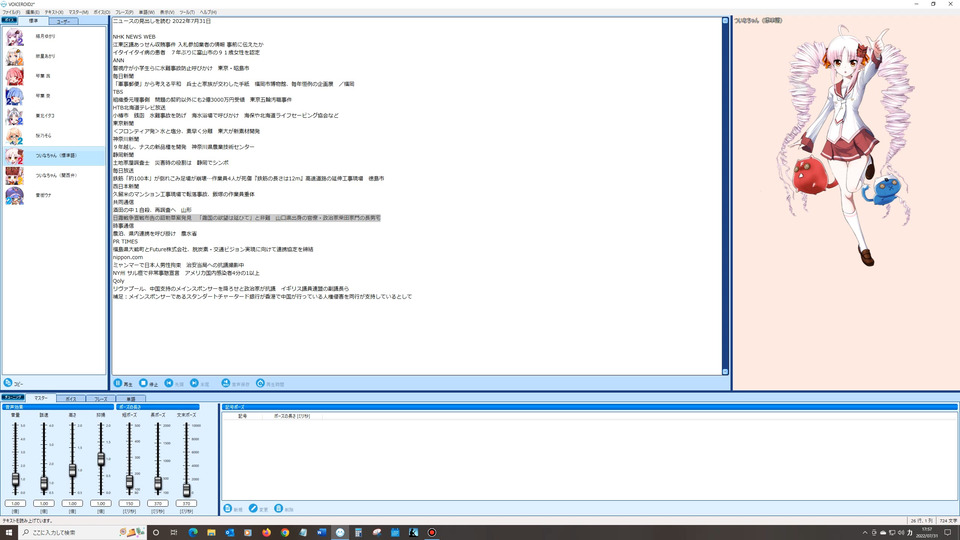The image size is (960, 540).
Task: Open the Windows Start menu
Action: [x=9, y=533]
